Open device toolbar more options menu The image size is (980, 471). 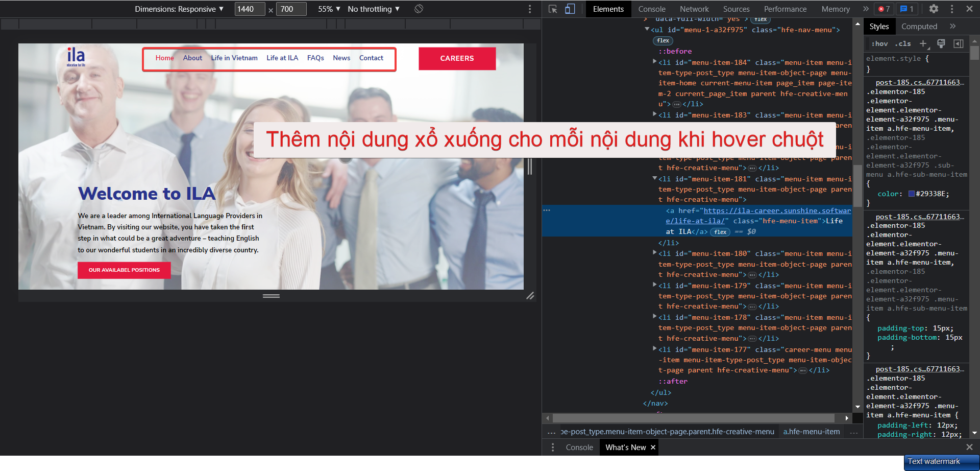click(530, 9)
